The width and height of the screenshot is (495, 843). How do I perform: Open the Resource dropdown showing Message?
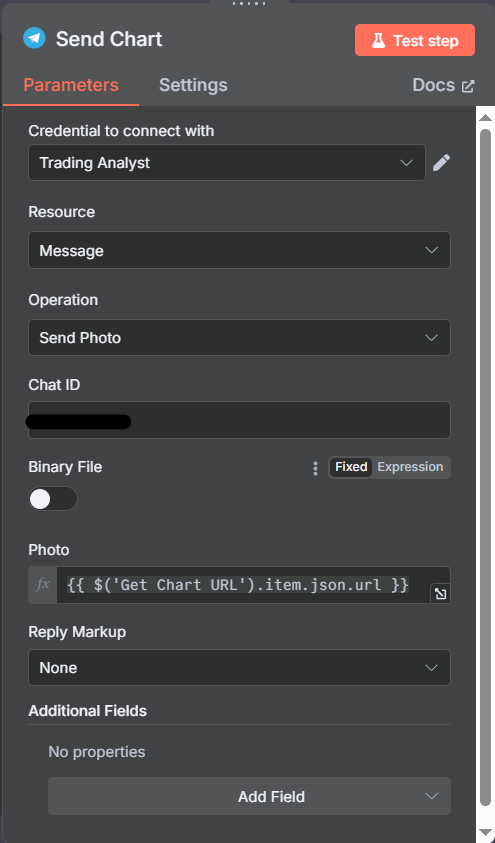[x=239, y=250]
